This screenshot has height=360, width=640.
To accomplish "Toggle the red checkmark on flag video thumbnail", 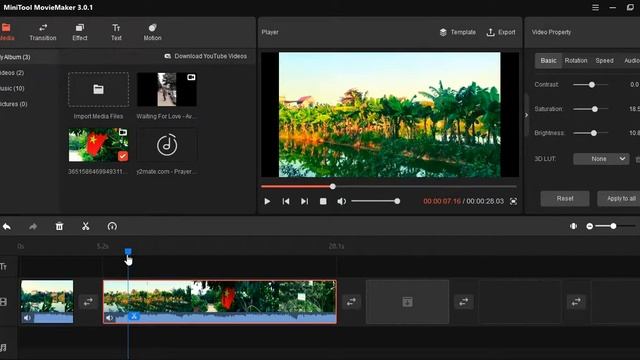I will 123,156.
